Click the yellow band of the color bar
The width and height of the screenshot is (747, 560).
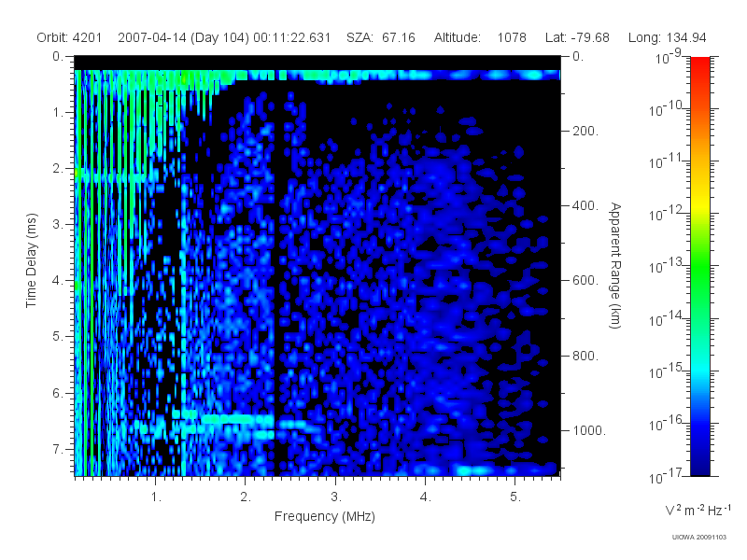pyautogui.click(x=699, y=205)
